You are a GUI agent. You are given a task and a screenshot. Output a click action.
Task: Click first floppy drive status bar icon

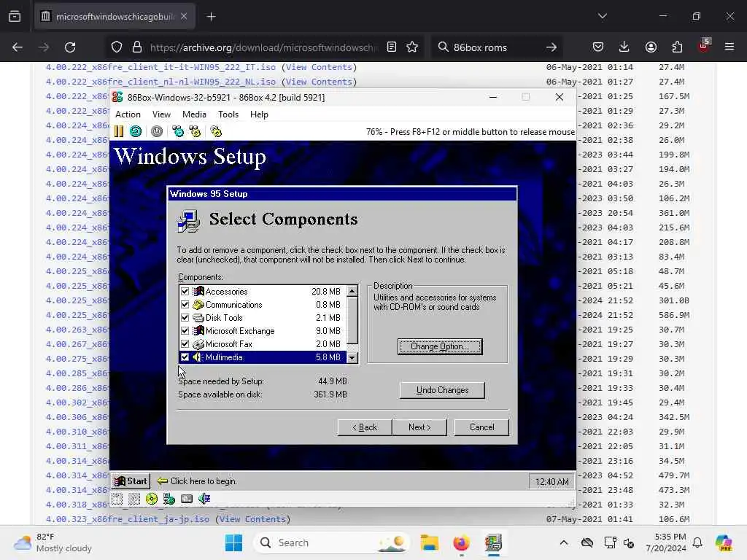pos(117,499)
